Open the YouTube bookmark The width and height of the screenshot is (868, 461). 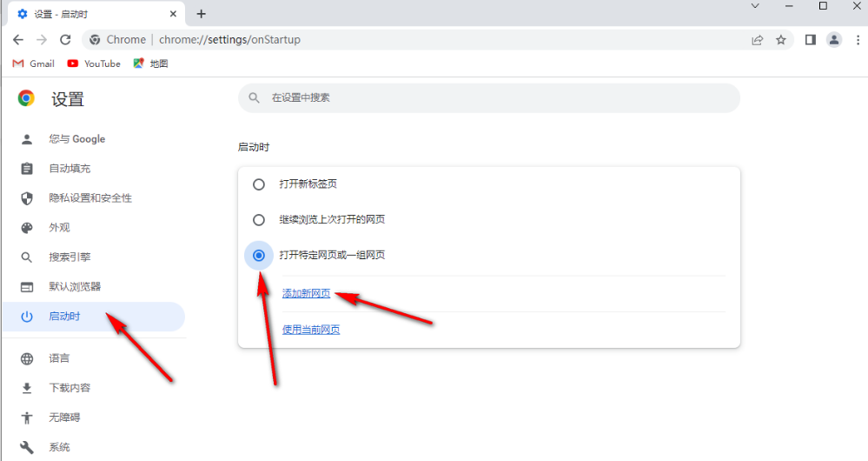pos(94,63)
